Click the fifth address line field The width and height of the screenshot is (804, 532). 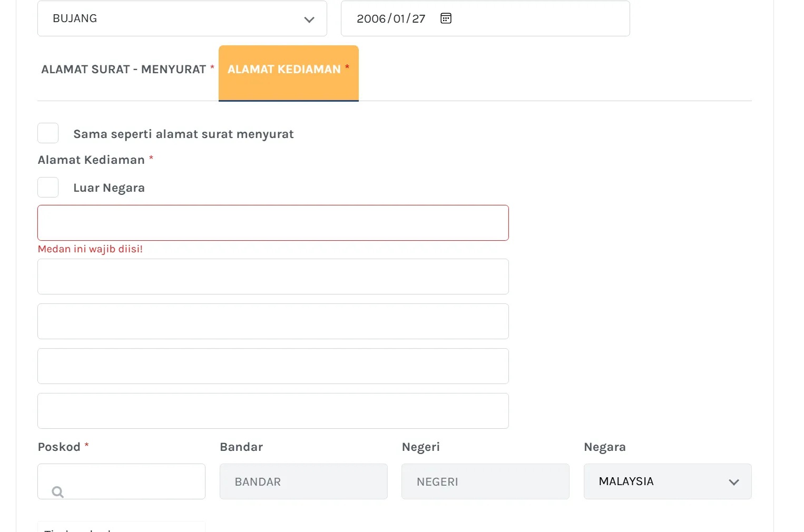pyautogui.click(x=273, y=411)
